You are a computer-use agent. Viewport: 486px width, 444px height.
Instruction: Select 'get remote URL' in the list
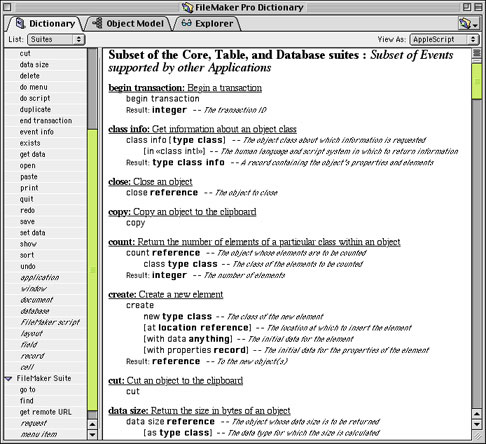[x=45, y=412]
